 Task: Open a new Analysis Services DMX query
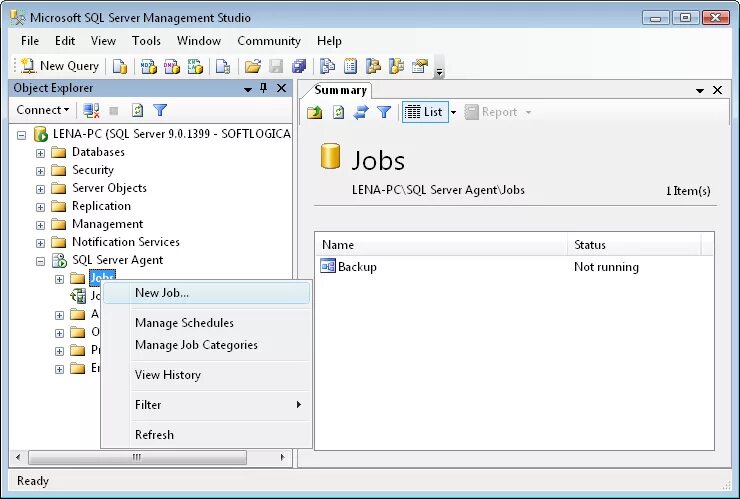pos(172,66)
